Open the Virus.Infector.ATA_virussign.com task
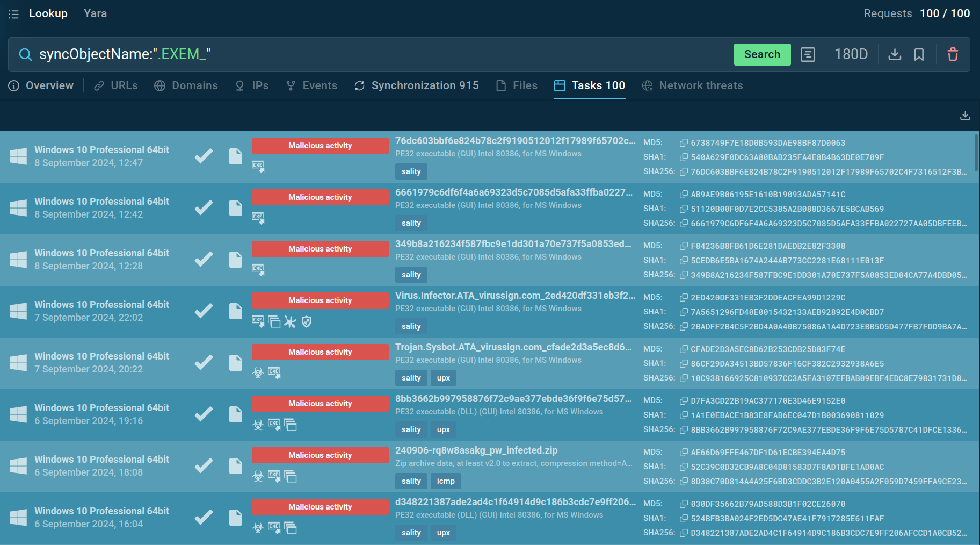The height and width of the screenshot is (545, 980). [514, 296]
